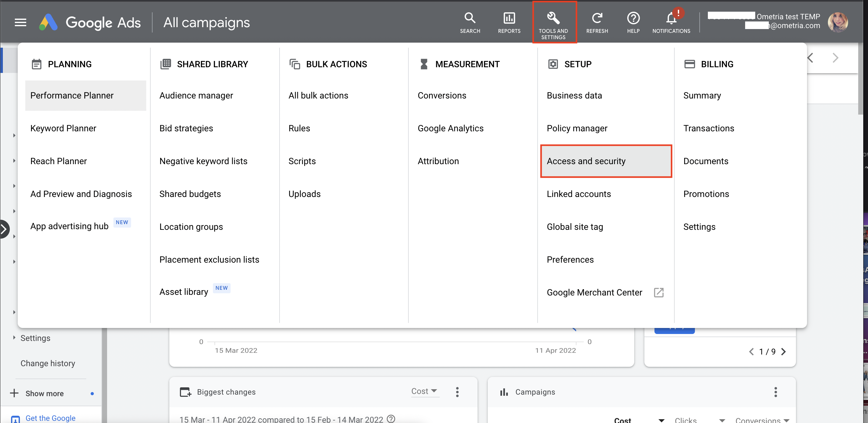Image resolution: width=868 pixels, height=423 pixels.
Task: Open Asset library
Action: coord(184,292)
